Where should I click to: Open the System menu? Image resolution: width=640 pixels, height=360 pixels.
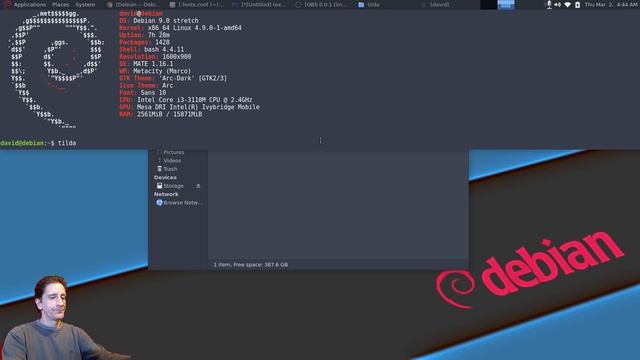click(85, 4)
